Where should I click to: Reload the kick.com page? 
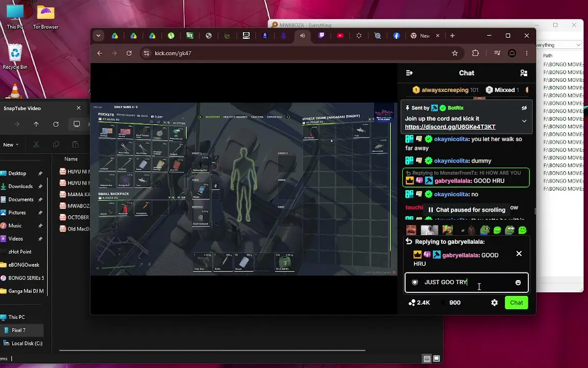click(129, 53)
